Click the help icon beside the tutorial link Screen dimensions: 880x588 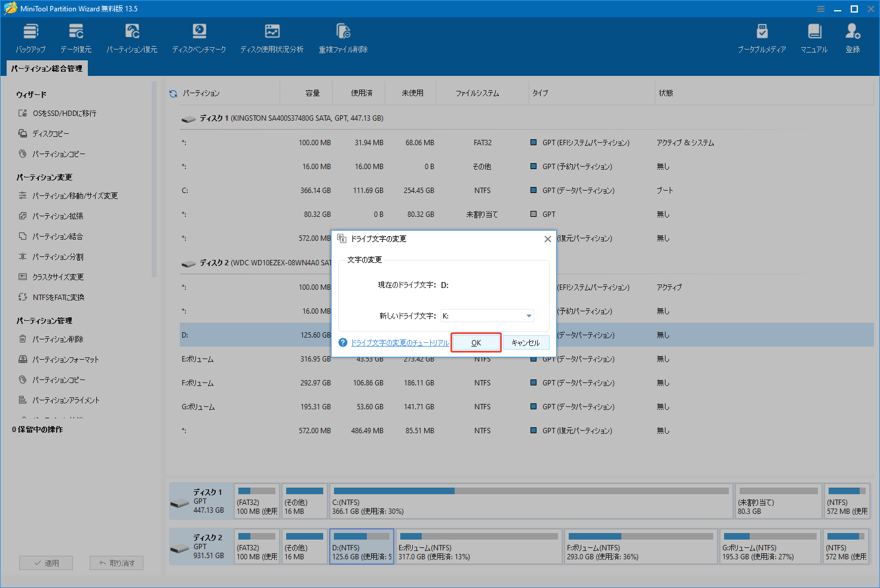click(x=342, y=342)
